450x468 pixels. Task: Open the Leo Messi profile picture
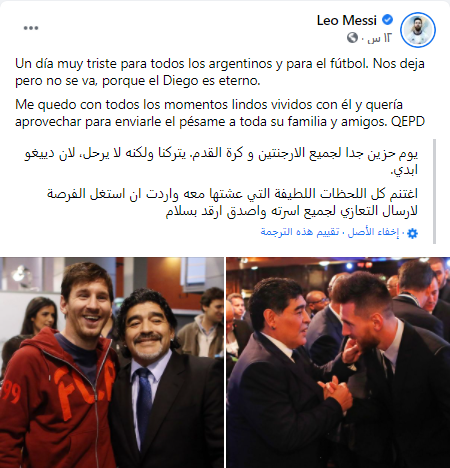[418, 30]
